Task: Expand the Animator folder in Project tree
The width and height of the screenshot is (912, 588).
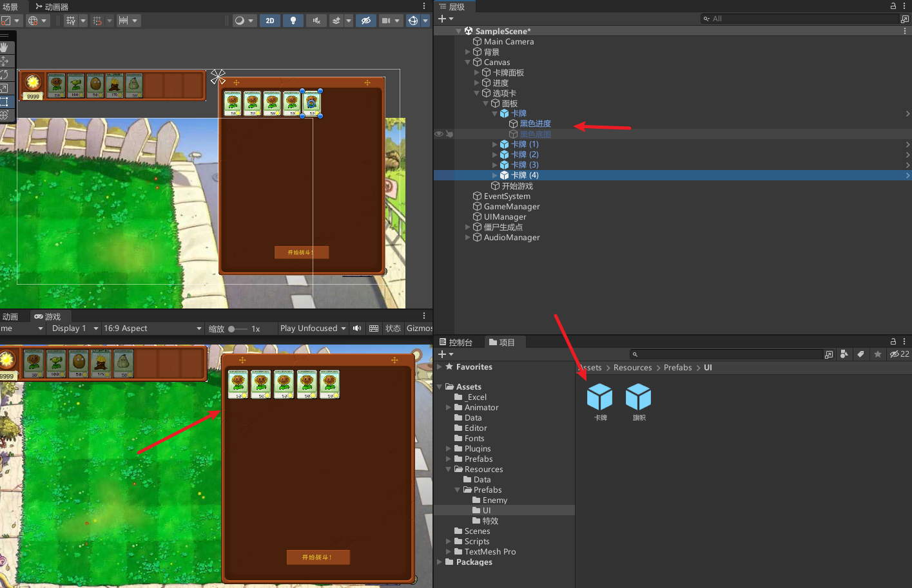Action: (x=449, y=408)
